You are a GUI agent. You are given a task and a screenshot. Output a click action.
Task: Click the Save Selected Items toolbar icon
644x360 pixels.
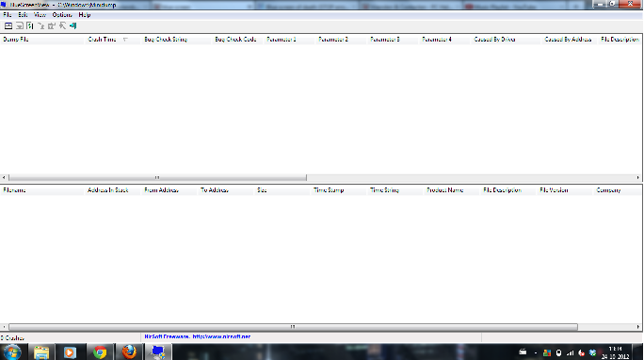[x=19, y=25]
